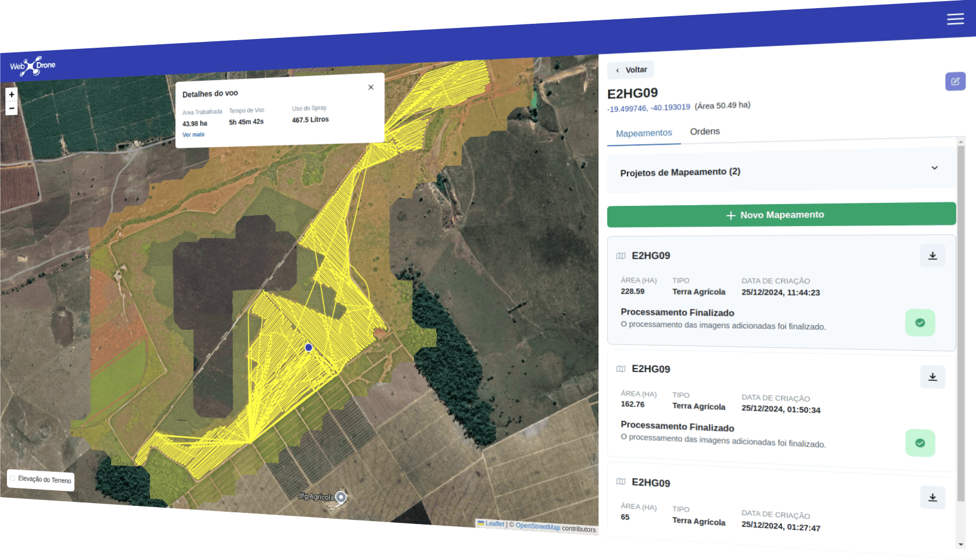
Task: Download the 162.76 ha mapping
Action: coord(932,377)
